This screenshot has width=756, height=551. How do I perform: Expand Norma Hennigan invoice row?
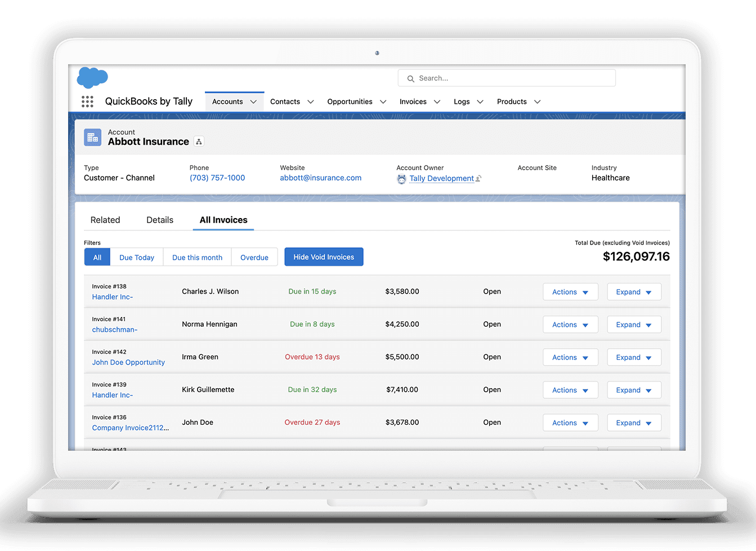point(634,325)
